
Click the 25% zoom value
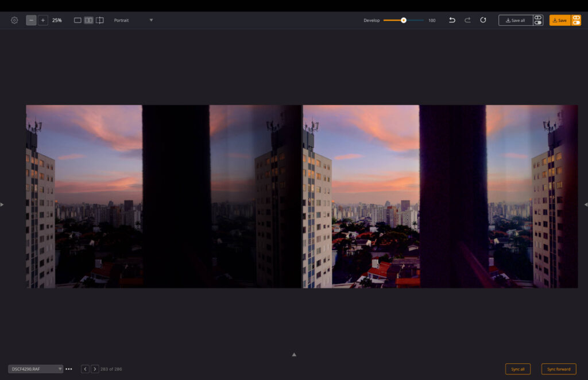[x=57, y=20]
